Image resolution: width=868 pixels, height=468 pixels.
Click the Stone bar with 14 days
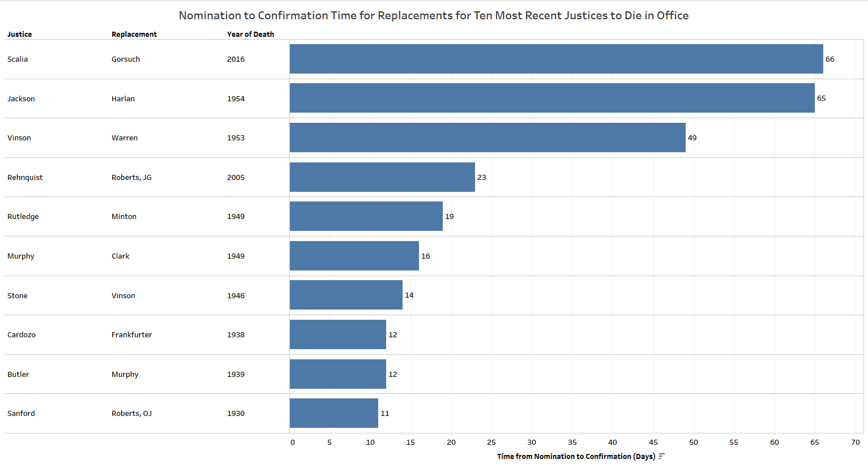pyautogui.click(x=346, y=295)
